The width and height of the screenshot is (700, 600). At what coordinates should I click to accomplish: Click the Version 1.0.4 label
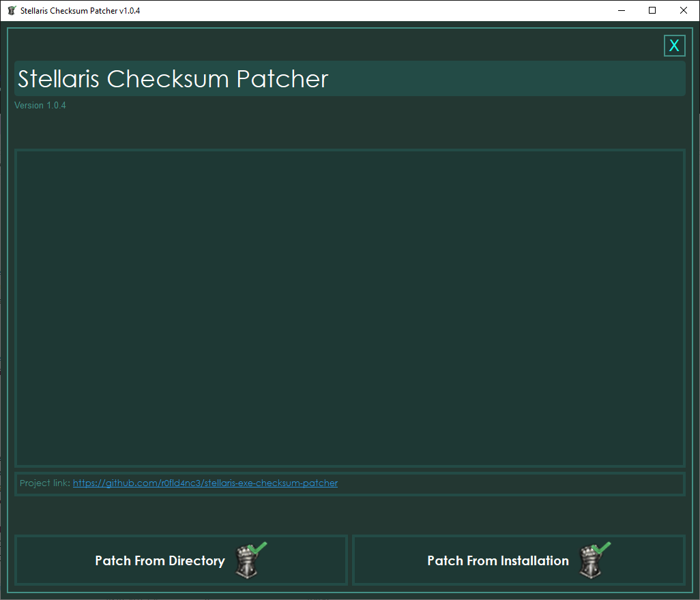40,105
